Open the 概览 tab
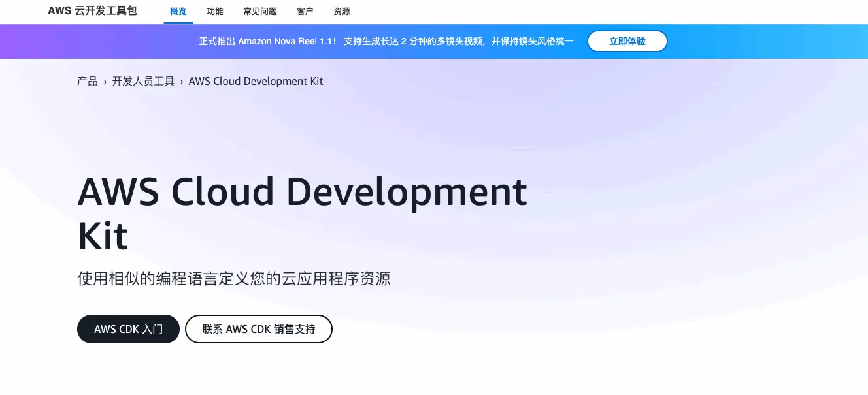Image resolution: width=868 pixels, height=395 pixels. point(178,11)
